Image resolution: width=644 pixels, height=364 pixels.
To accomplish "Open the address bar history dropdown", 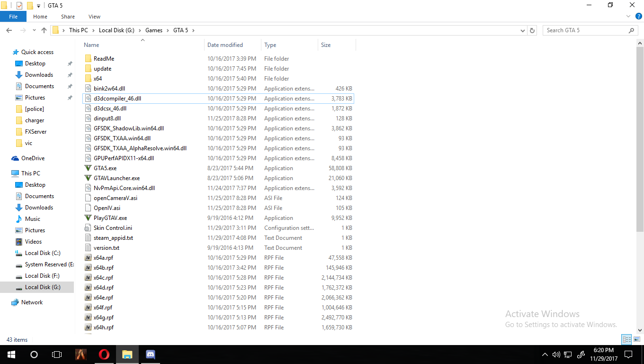I will click(523, 30).
